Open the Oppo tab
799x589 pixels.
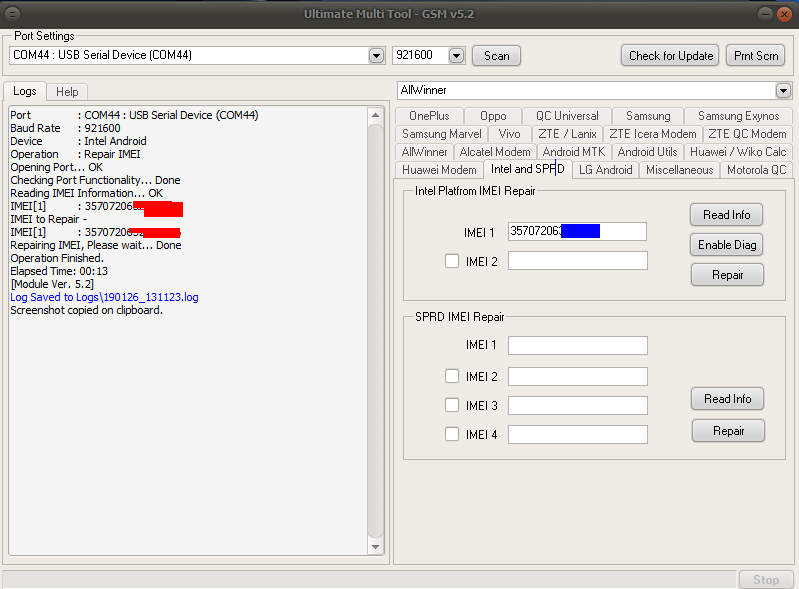click(493, 116)
